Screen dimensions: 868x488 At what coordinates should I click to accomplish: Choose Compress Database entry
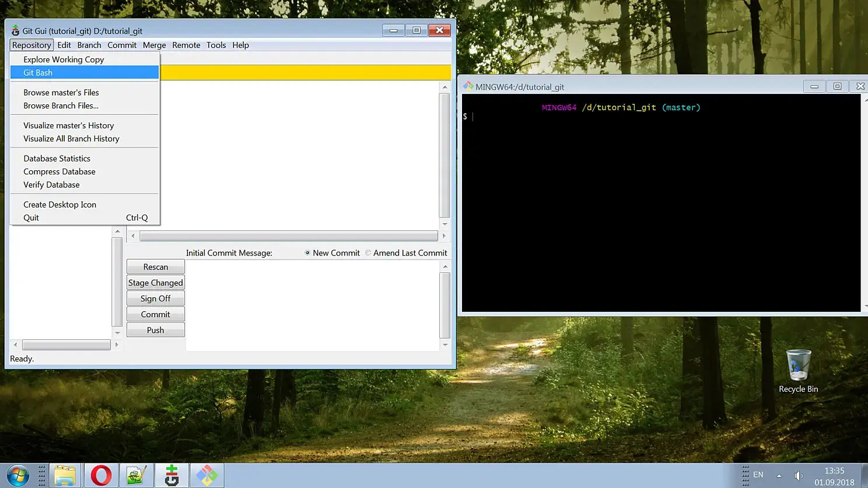pos(85,171)
